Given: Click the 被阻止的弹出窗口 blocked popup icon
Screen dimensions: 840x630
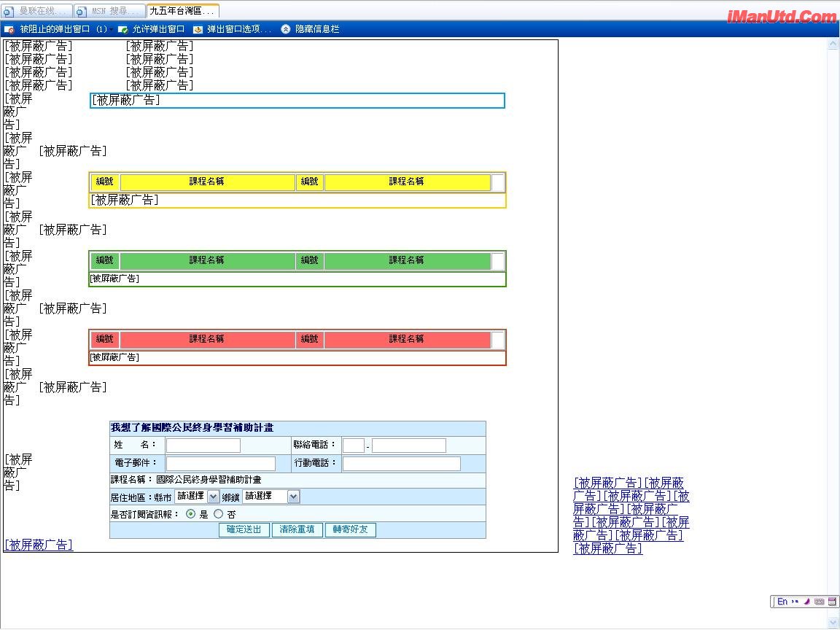Looking at the screenshot, I should click(x=9, y=29).
